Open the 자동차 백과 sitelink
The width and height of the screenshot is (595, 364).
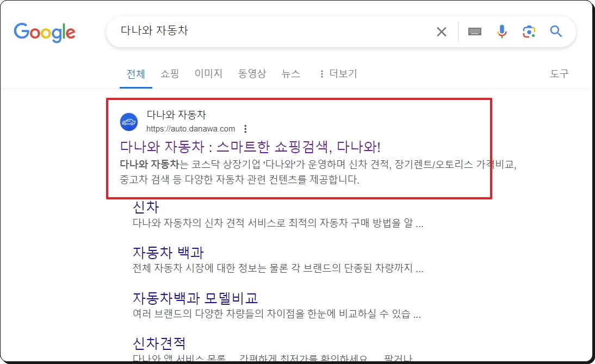tap(169, 253)
